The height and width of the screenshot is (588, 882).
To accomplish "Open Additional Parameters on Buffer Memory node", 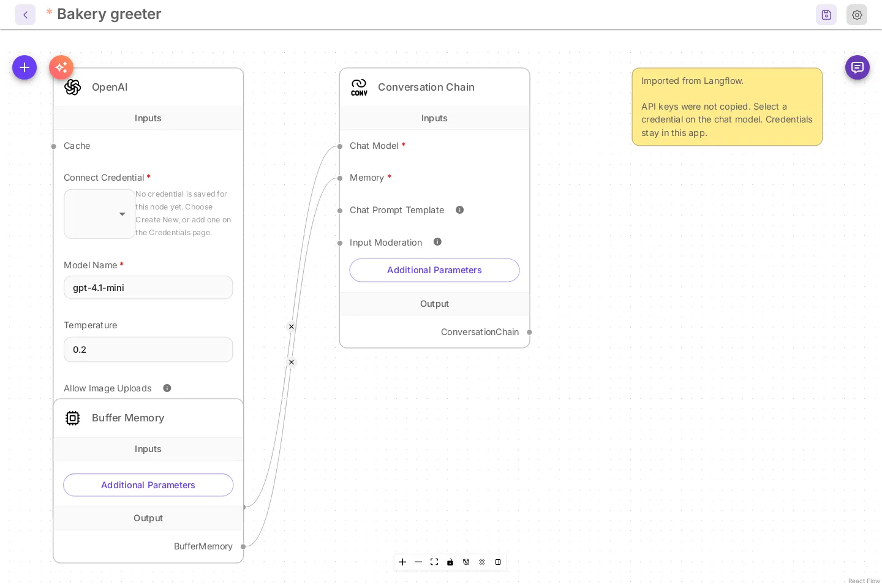I will 148,485.
